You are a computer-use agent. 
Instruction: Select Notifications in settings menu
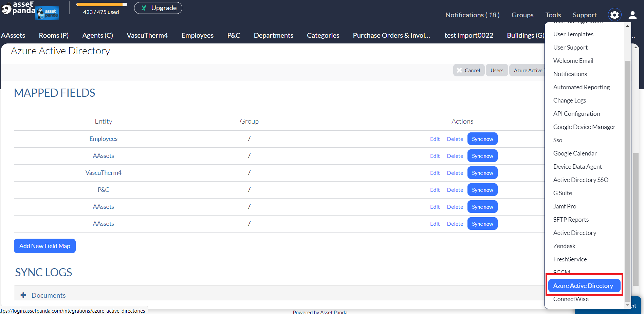click(x=570, y=74)
